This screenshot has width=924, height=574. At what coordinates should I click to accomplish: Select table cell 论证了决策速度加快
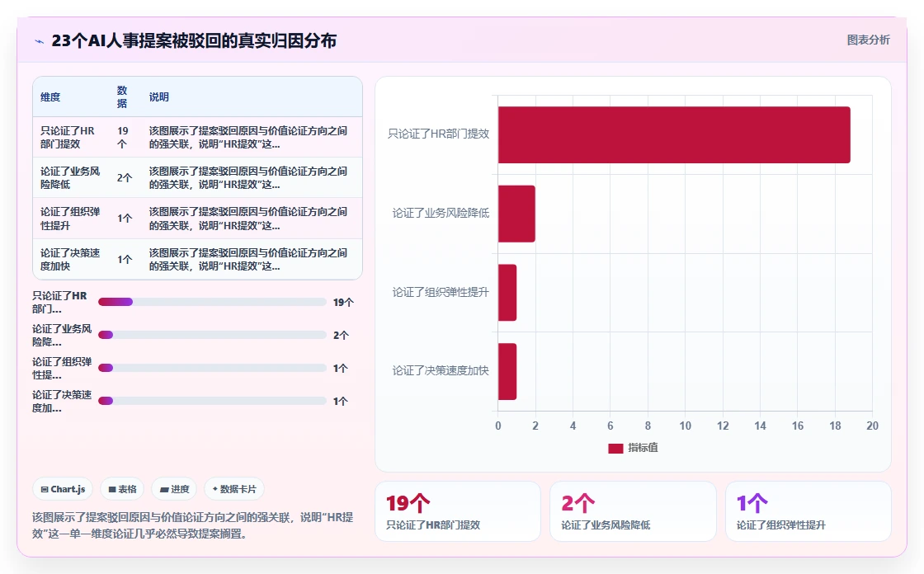tap(70, 259)
